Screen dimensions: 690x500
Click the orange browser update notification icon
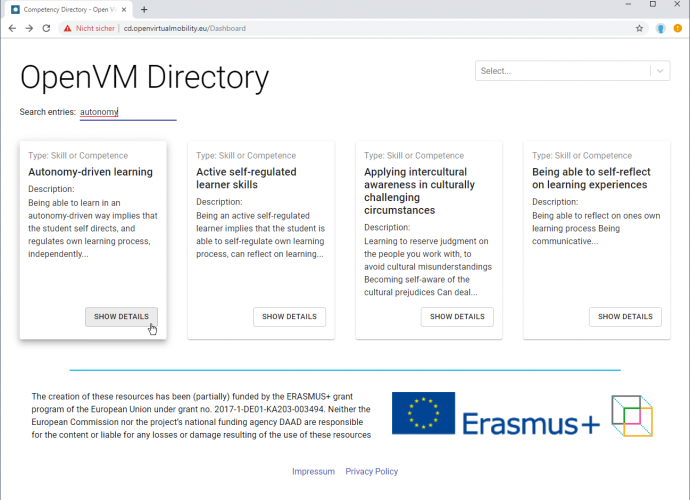coord(678,28)
